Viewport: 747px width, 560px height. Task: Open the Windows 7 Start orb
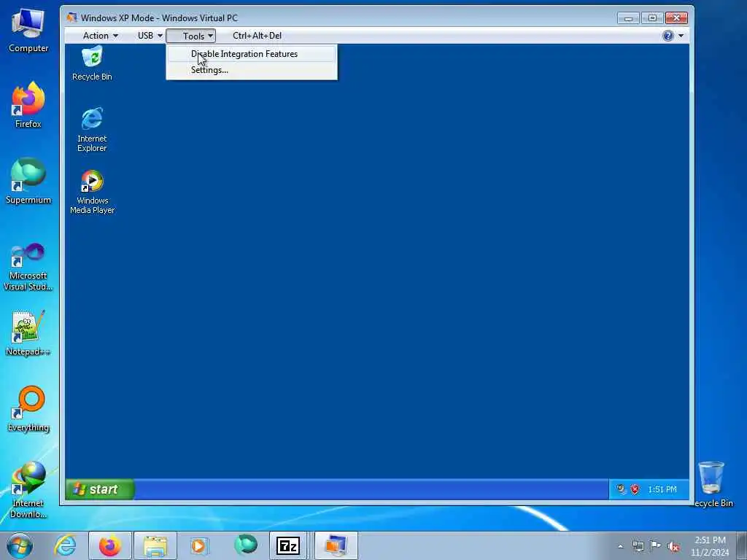click(20, 545)
